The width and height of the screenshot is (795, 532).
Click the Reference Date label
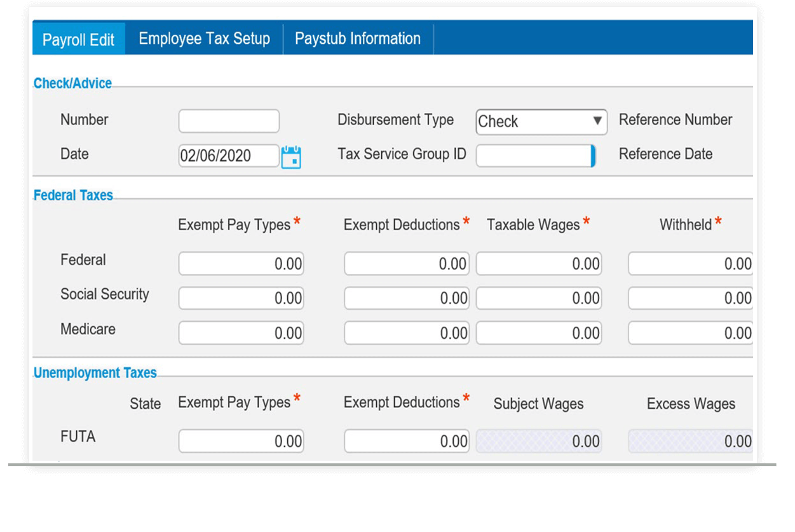(x=666, y=153)
